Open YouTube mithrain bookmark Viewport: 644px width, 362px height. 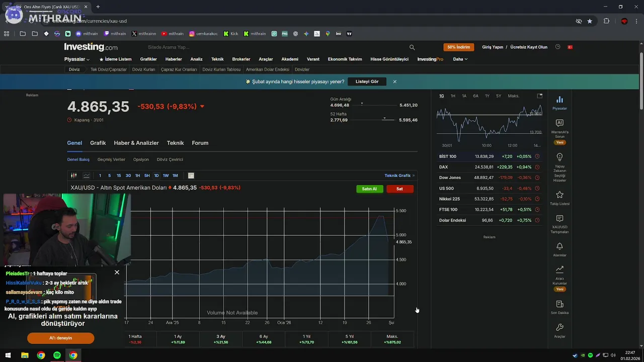(173, 34)
